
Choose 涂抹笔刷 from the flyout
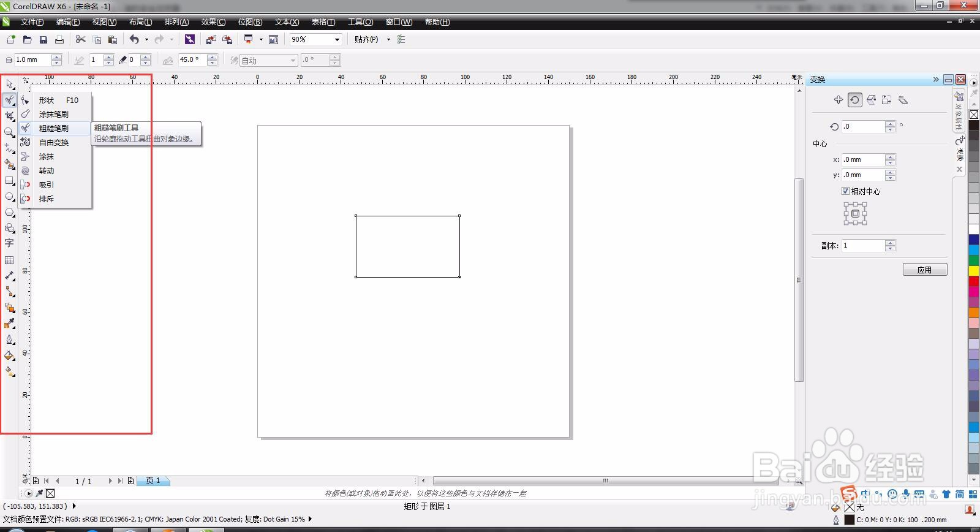[55, 114]
